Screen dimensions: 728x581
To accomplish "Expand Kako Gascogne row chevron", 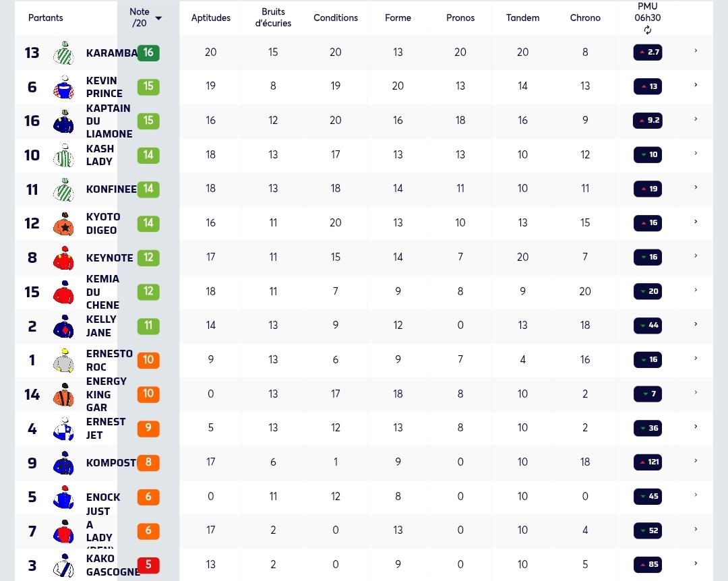I will [696, 563].
